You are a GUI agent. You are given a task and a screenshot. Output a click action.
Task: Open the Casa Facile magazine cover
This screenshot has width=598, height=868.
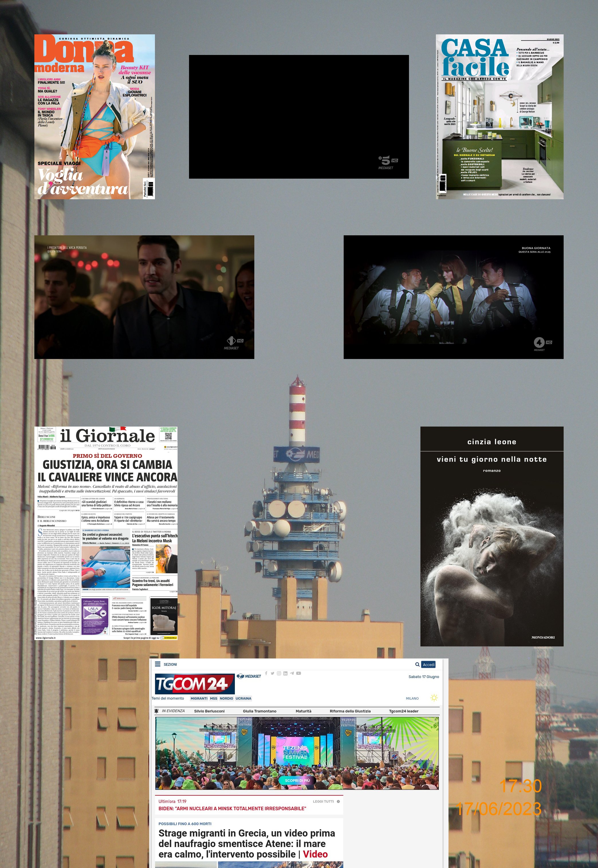coord(499,117)
